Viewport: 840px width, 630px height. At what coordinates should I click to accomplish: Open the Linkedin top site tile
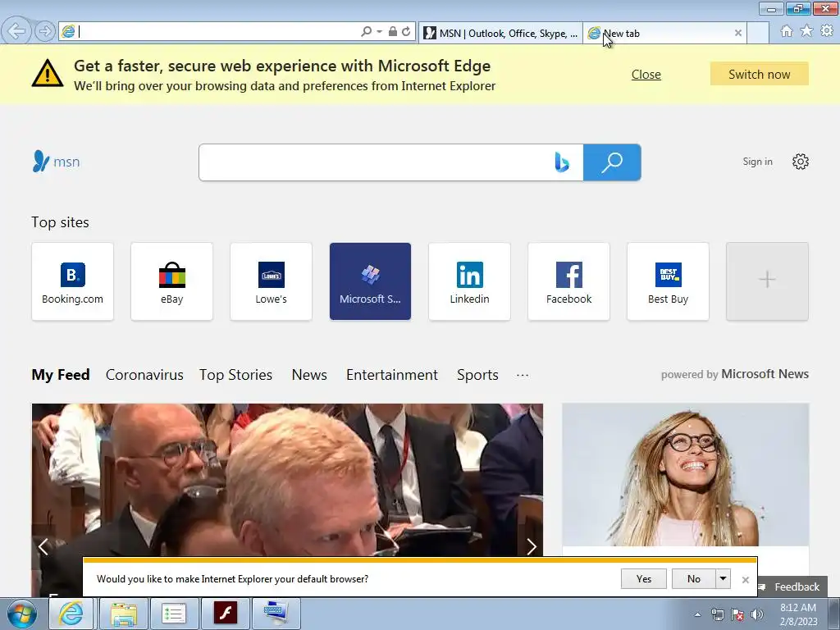click(469, 281)
